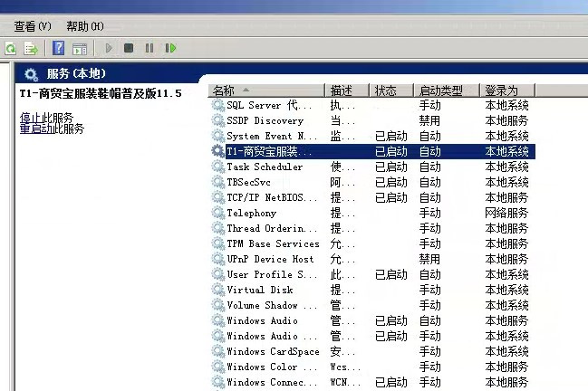
Task: Click the Stop Service square icon
Action: (x=129, y=48)
